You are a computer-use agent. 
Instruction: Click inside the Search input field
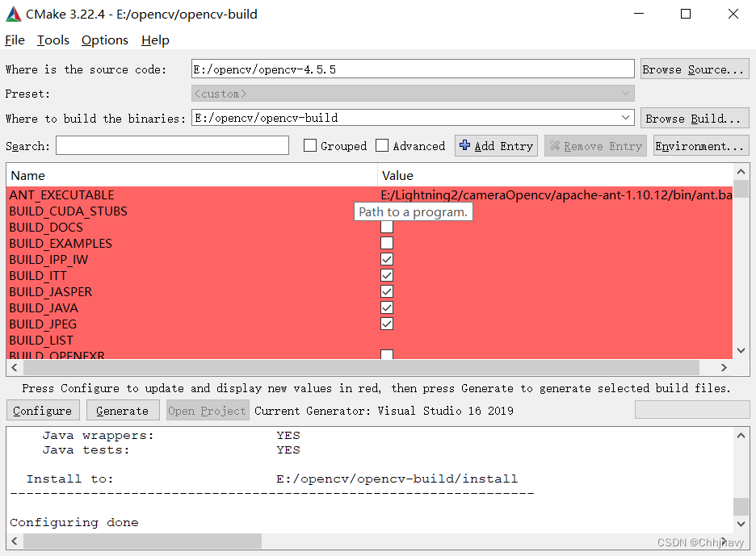[x=171, y=146]
